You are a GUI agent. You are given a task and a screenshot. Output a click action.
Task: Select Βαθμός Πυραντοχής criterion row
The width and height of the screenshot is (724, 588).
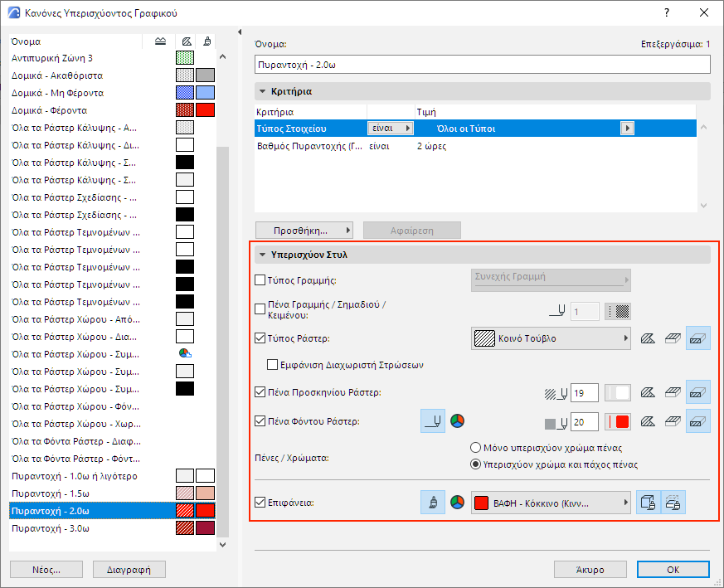[475, 146]
